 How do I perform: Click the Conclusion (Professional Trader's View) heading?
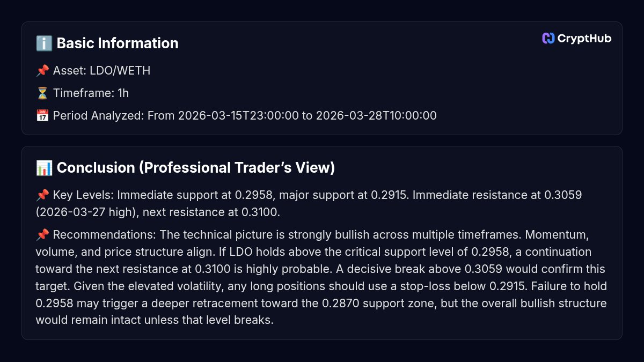pos(195,168)
